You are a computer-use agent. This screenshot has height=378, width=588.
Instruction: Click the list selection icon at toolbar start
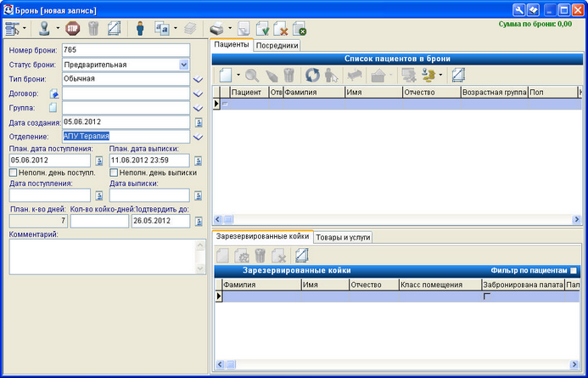(x=13, y=29)
